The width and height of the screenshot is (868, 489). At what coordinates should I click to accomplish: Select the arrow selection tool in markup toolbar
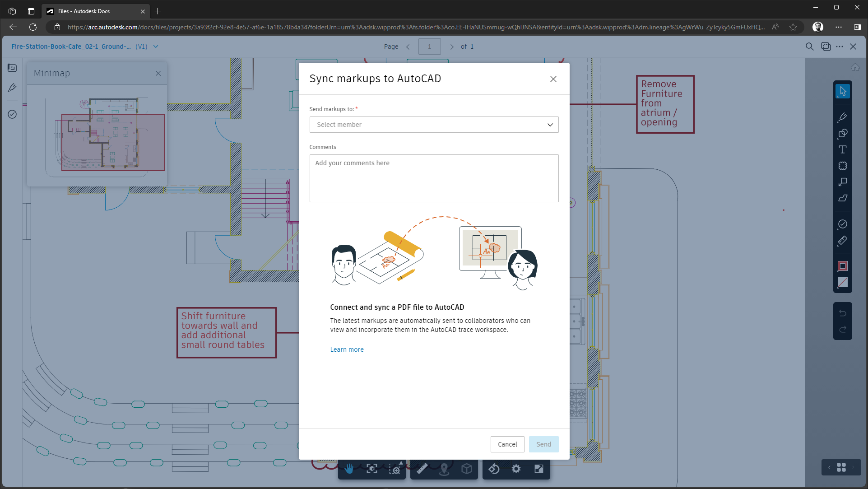click(x=842, y=91)
